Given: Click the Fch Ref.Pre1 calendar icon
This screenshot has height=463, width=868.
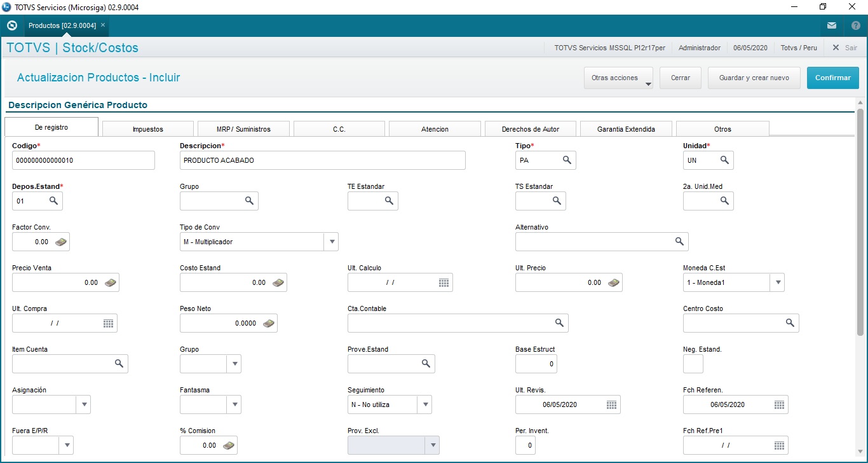Looking at the screenshot, I should pos(779,445).
